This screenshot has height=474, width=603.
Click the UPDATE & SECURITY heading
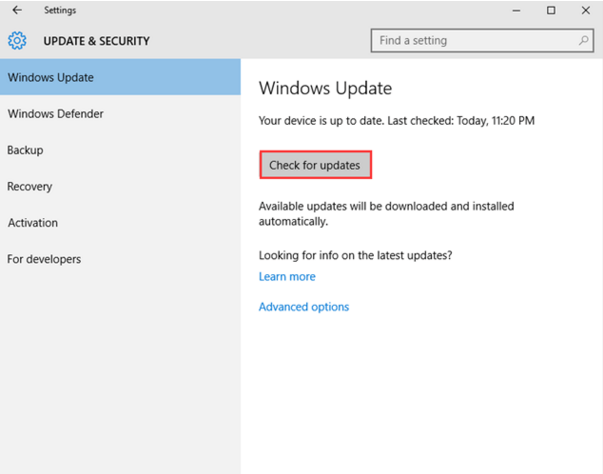tap(97, 41)
